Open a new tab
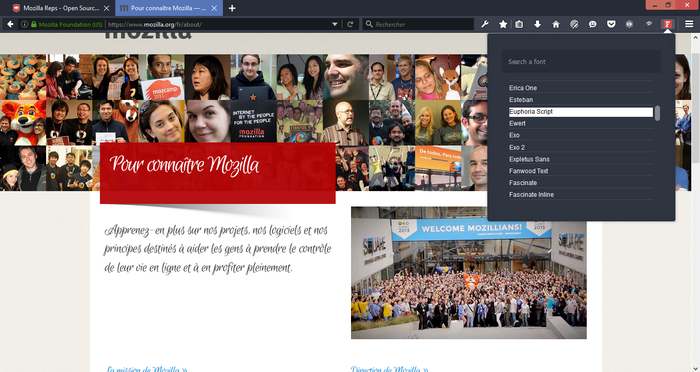 [232, 8]
